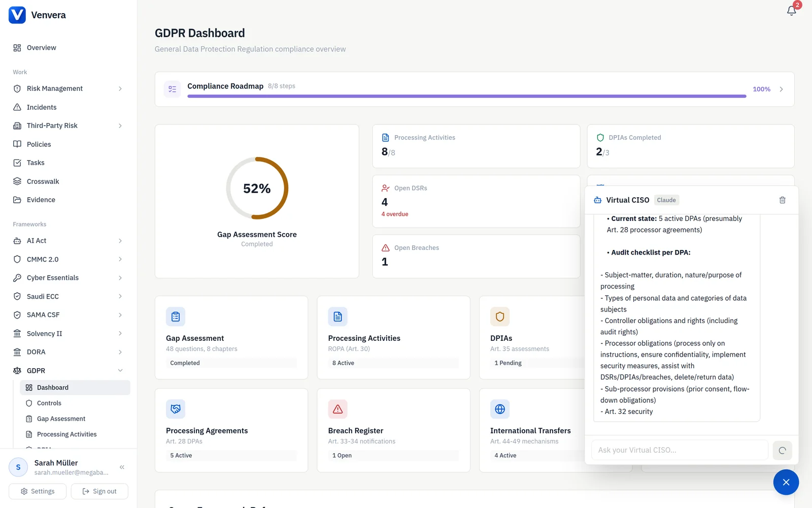Go to Incidents page

pos(69,107)
